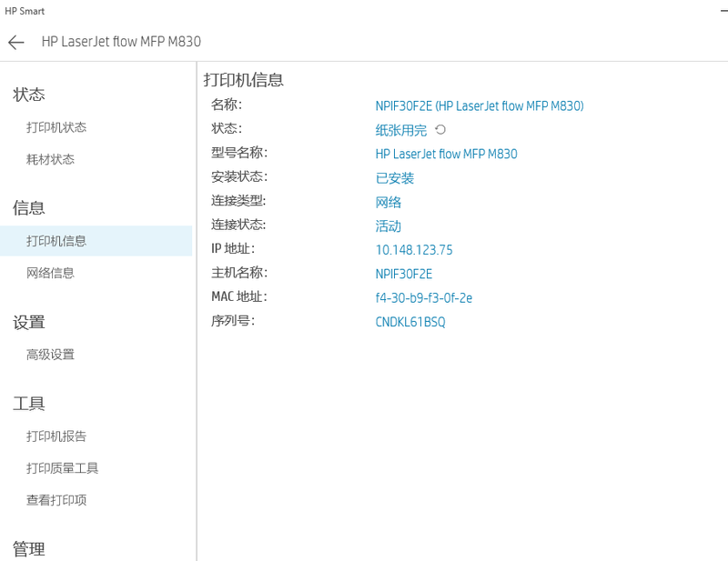
Task: Click the 网络 connection type value
Action: click(389, 203)
